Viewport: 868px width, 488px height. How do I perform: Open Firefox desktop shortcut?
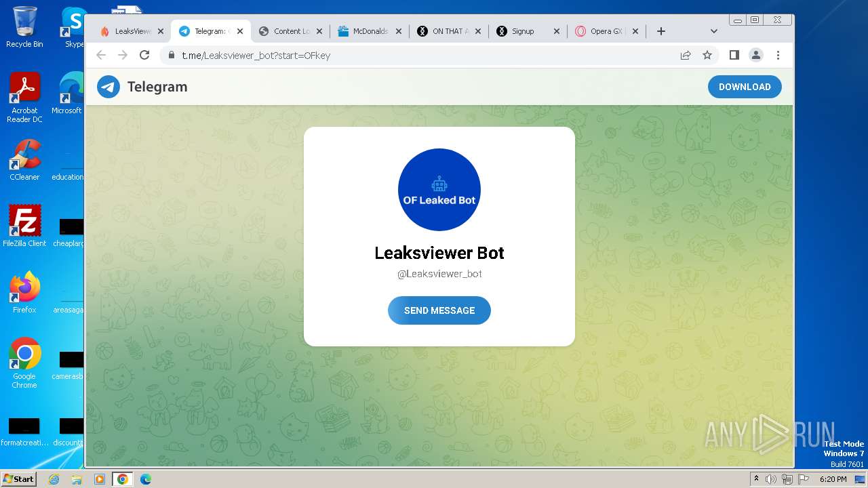pyautogui.click(x=24, y=293)
